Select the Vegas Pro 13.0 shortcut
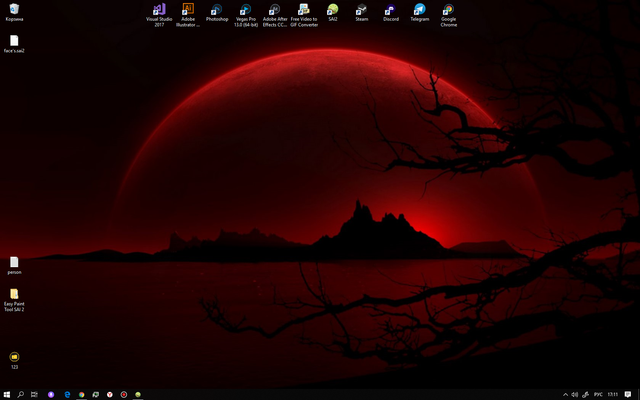 (246, 15)
